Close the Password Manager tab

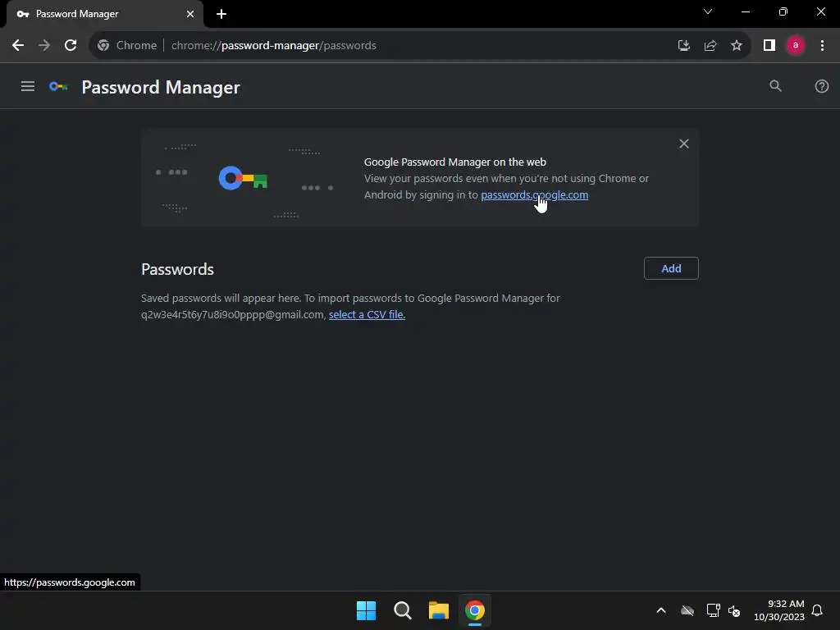point(190,14)
